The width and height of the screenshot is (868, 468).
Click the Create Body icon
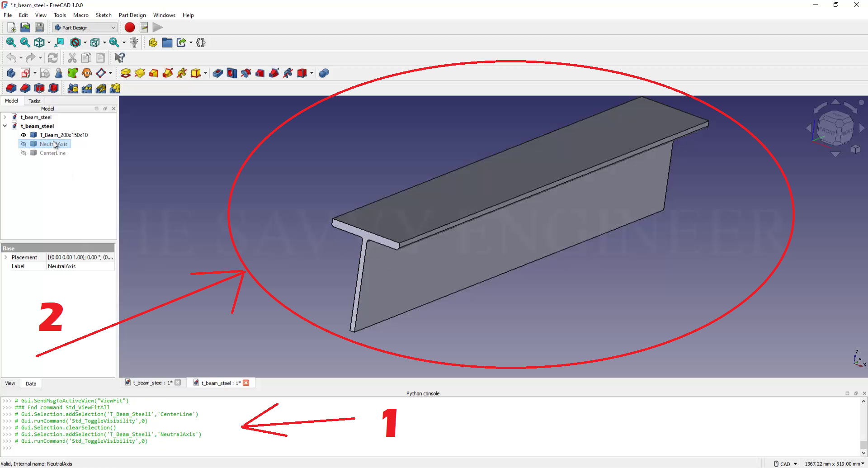click(x=11, y=73)
